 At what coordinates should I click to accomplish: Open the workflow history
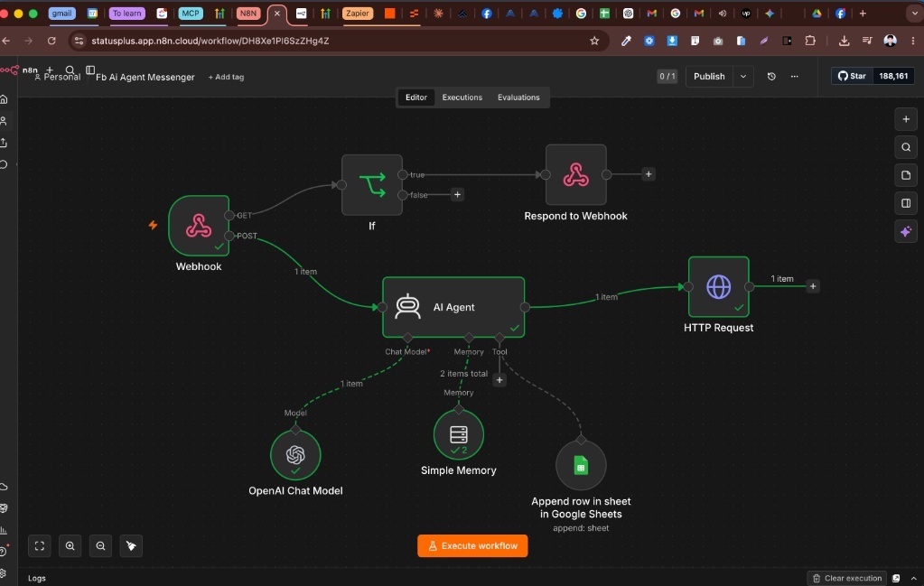tap(771, 77)
